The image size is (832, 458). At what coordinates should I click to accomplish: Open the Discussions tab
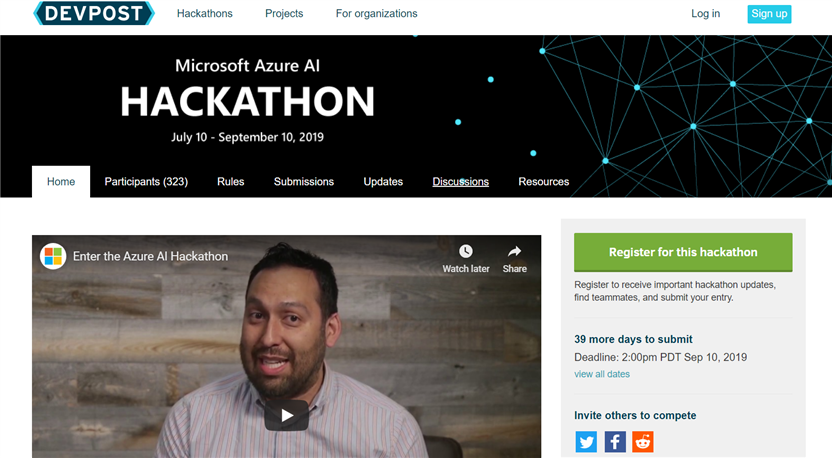pyautogui.click(x=461, y=182)
